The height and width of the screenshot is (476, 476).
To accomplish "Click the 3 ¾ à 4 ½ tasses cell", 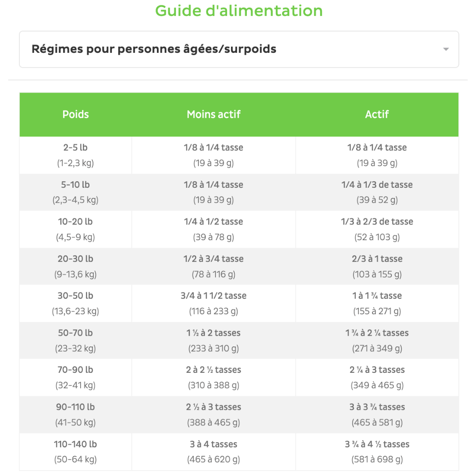I will [377, 452].
